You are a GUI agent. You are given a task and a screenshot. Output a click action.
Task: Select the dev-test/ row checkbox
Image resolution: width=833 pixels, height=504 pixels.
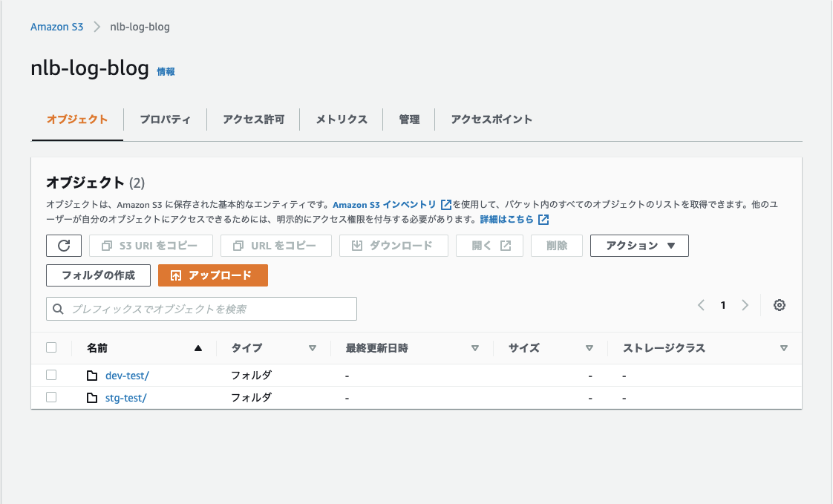coord(51,375)
